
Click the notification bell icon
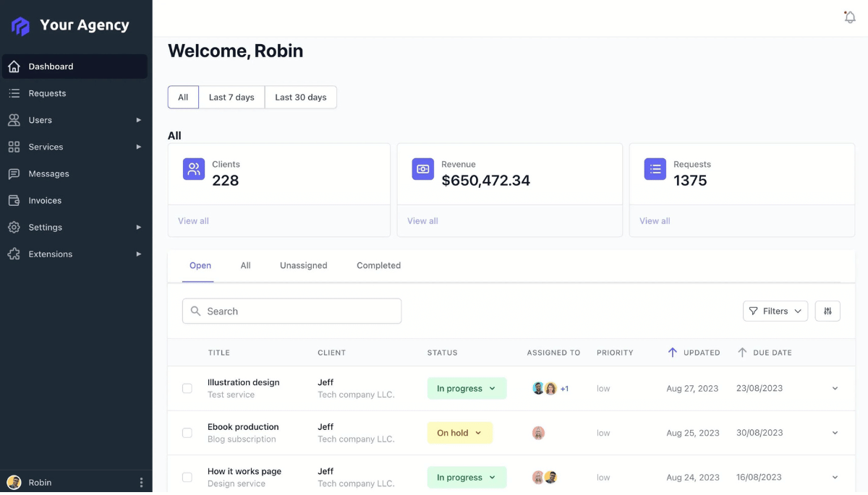click(850, 17)
